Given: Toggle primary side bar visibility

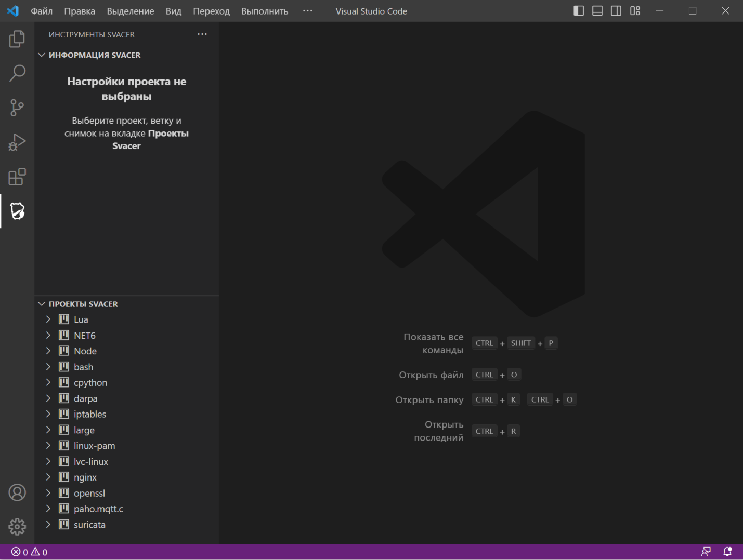Looking at the screenshot, I should [x=579, y=11].
